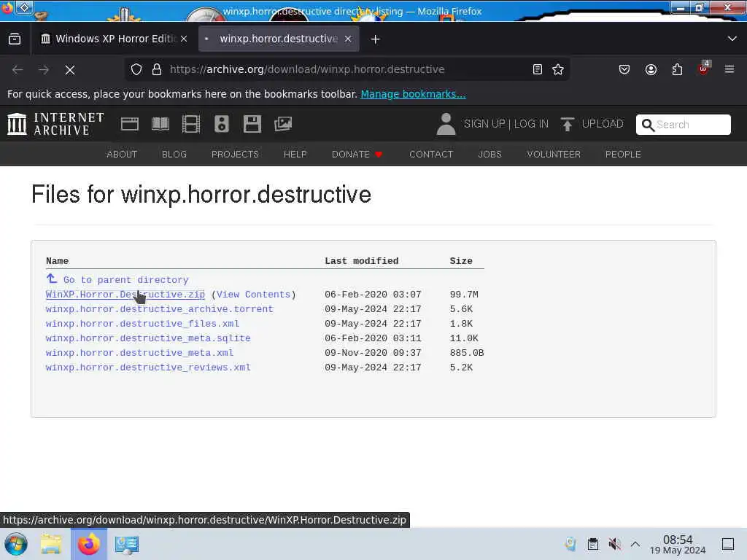Open the BLOG menu item

174,155
